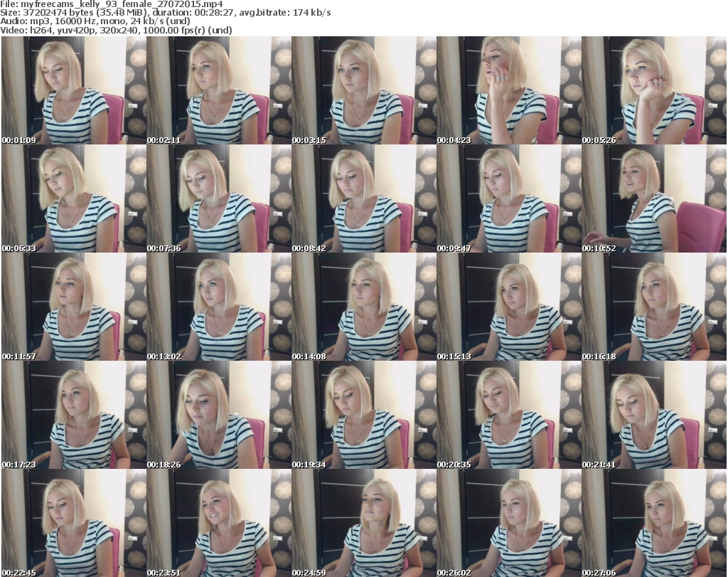
Task: Choose the frame labeled 00:26:02
Action: pos(509,523)
